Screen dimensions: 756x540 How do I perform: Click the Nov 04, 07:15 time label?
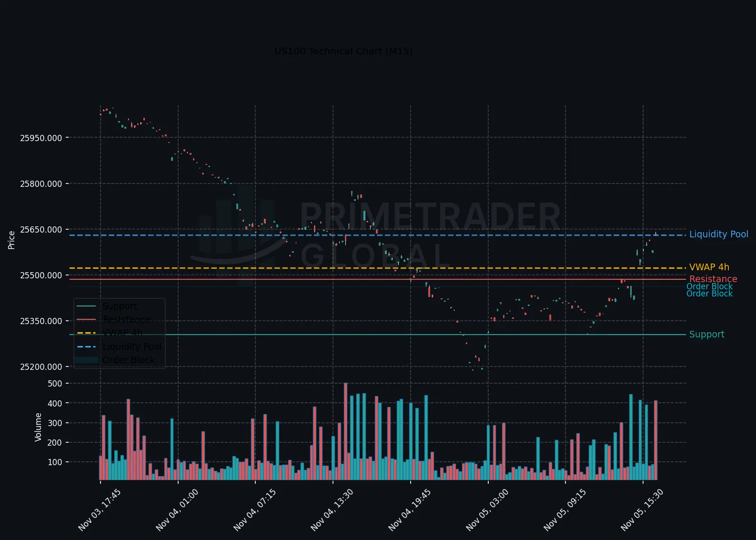[254, 510]
